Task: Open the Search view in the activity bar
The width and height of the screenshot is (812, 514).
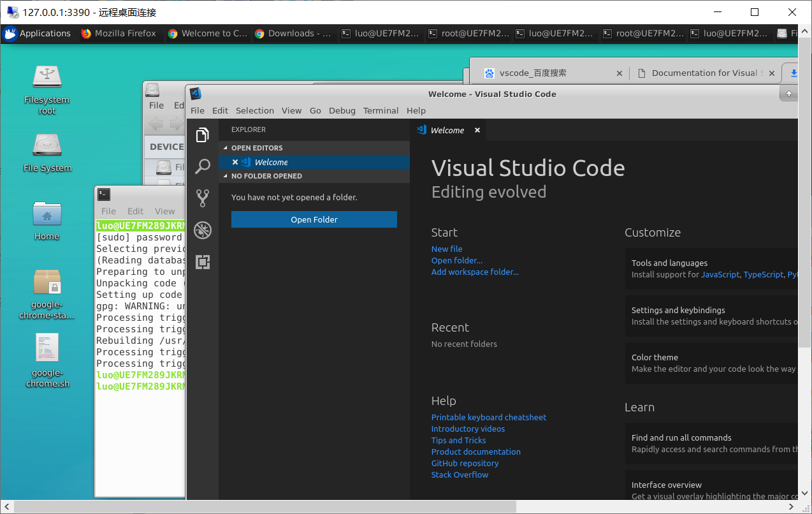Action: pyautogui.click(x=203, y=166)
